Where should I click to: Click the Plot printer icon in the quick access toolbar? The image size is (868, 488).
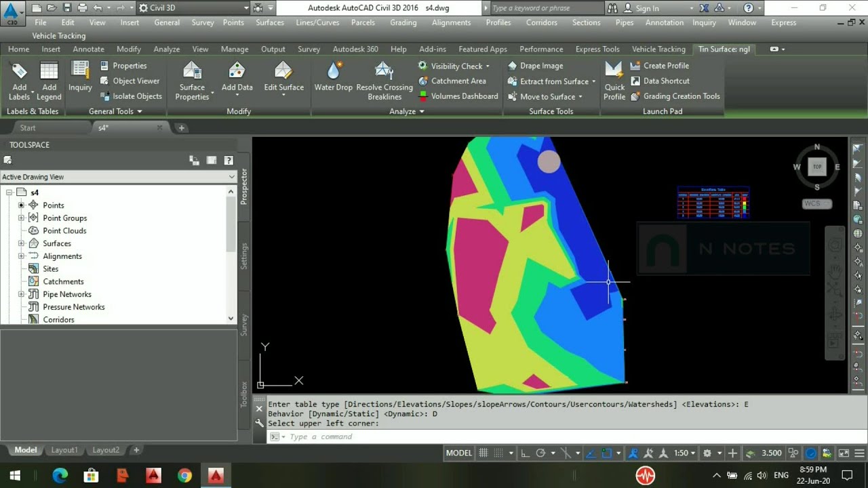point(83,8)
